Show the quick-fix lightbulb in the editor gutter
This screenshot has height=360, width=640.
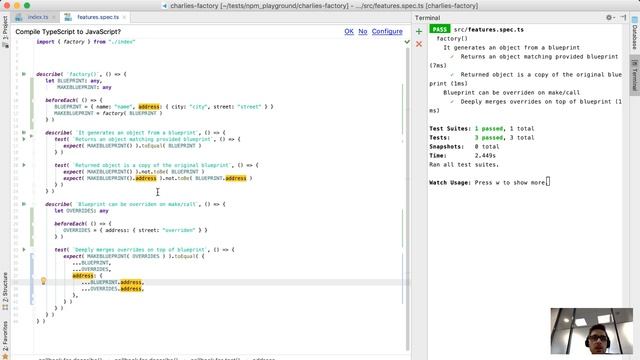[43, 281]
